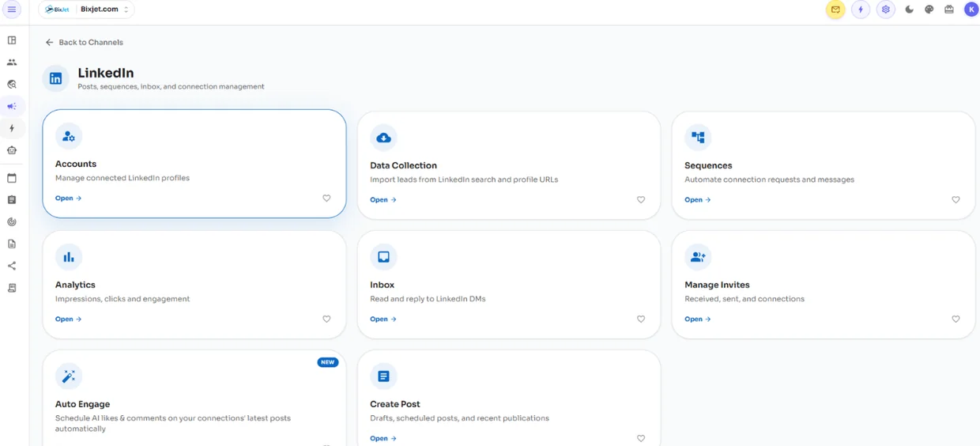Favorite the Manage Invites card heart
Screen dimensions: 980x446
click(x=955, y=319)
